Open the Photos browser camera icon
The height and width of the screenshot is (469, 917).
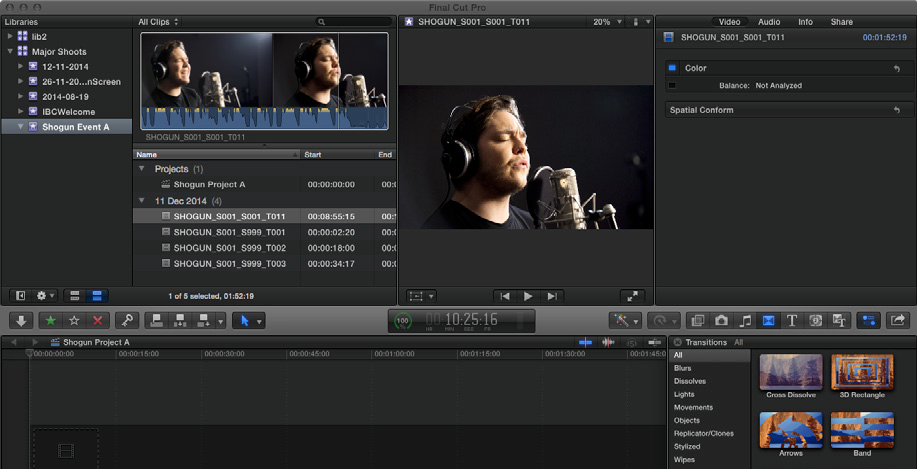pyautogui.click(x=721, y=320)
